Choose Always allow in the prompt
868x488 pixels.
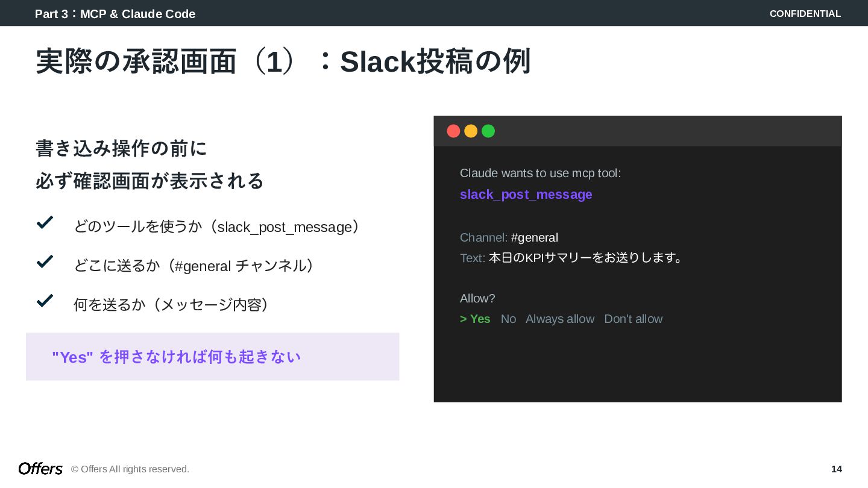tap(560, 319)
